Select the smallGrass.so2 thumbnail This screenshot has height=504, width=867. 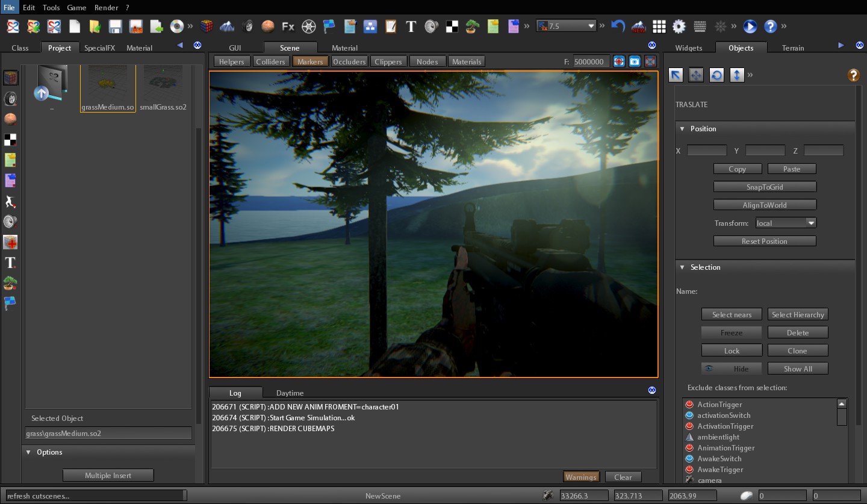[163, 88]
